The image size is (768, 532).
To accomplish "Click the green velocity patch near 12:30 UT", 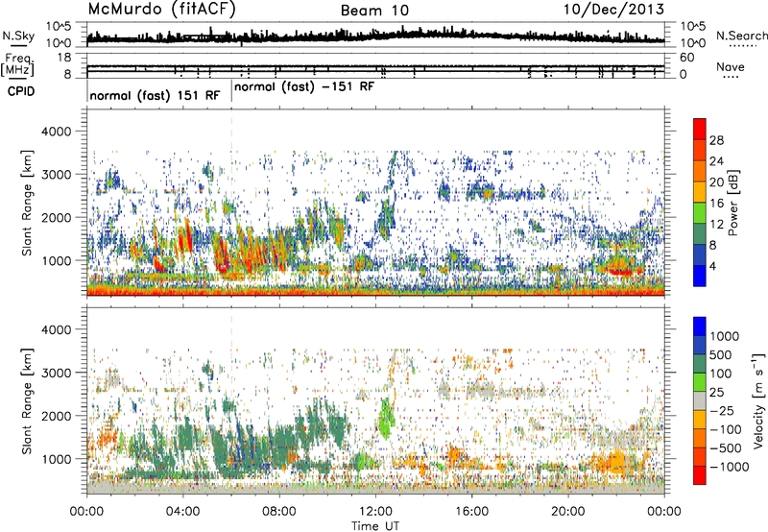I will (387, 420).
